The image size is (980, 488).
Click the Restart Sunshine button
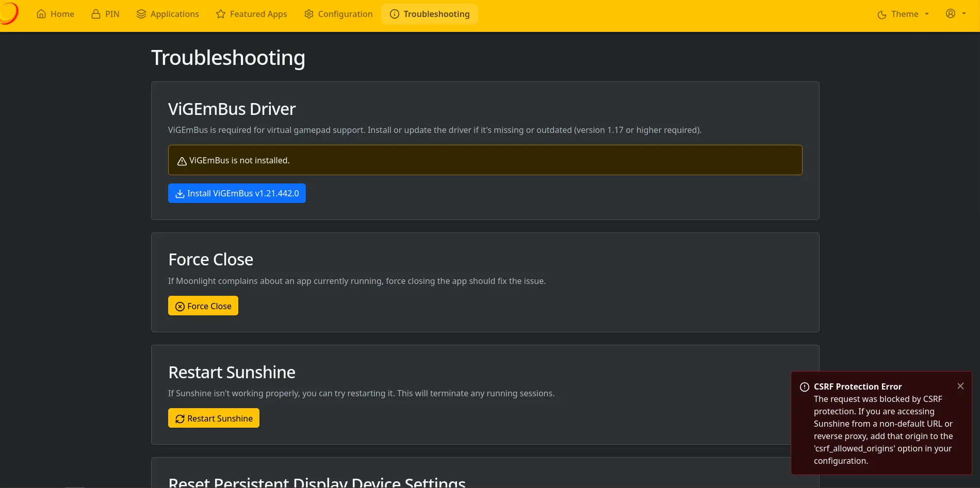click(x=214, y=418)
